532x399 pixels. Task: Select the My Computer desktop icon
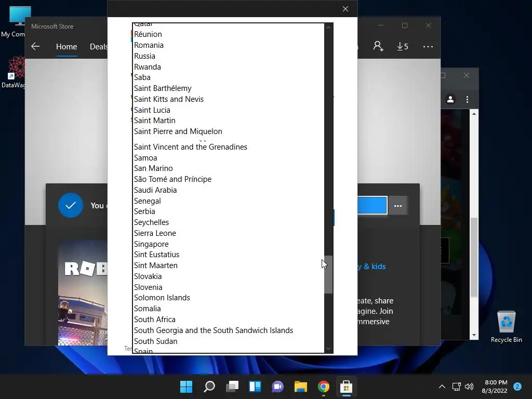click(15, 22)
